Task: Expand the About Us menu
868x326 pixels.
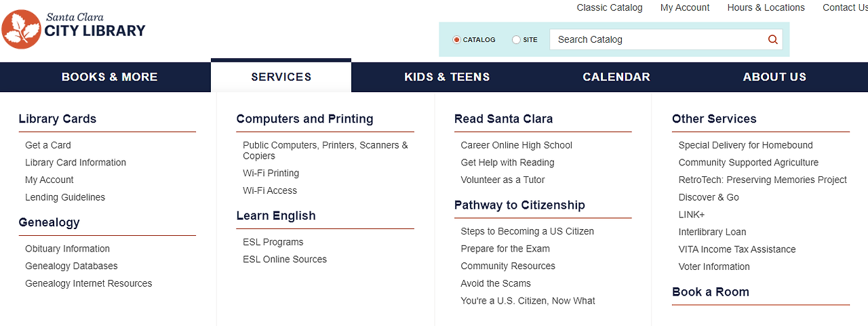Action: [774, 77]
